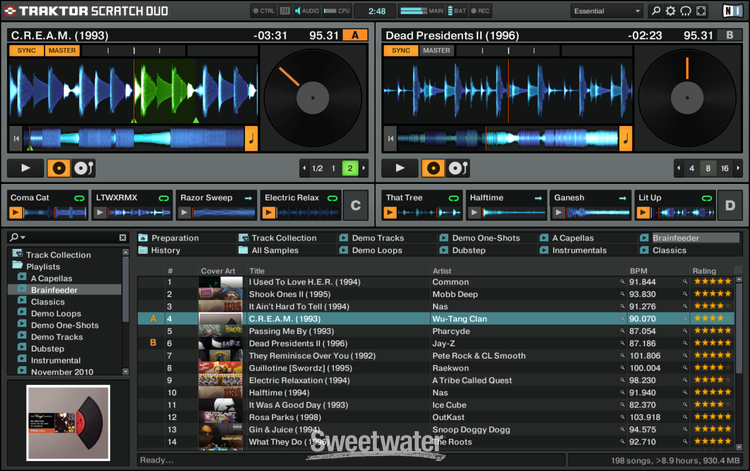Toggle the headphones cue icon in header

[685, 11]
